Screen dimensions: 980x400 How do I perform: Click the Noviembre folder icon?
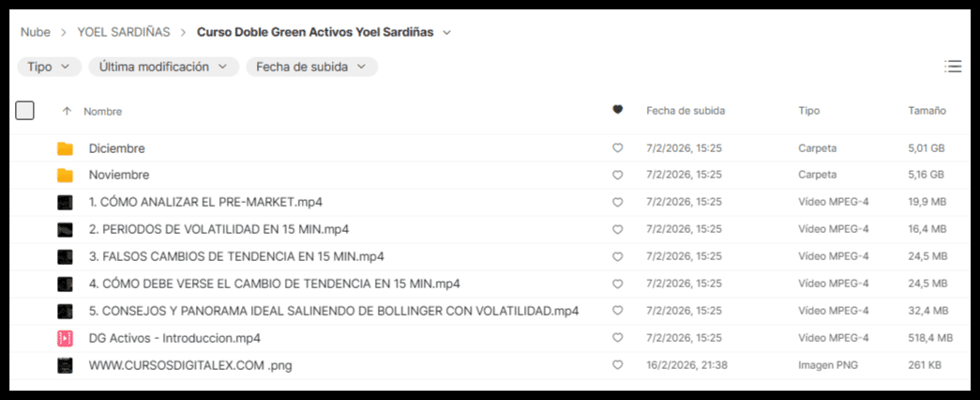[x=65, y=176]
